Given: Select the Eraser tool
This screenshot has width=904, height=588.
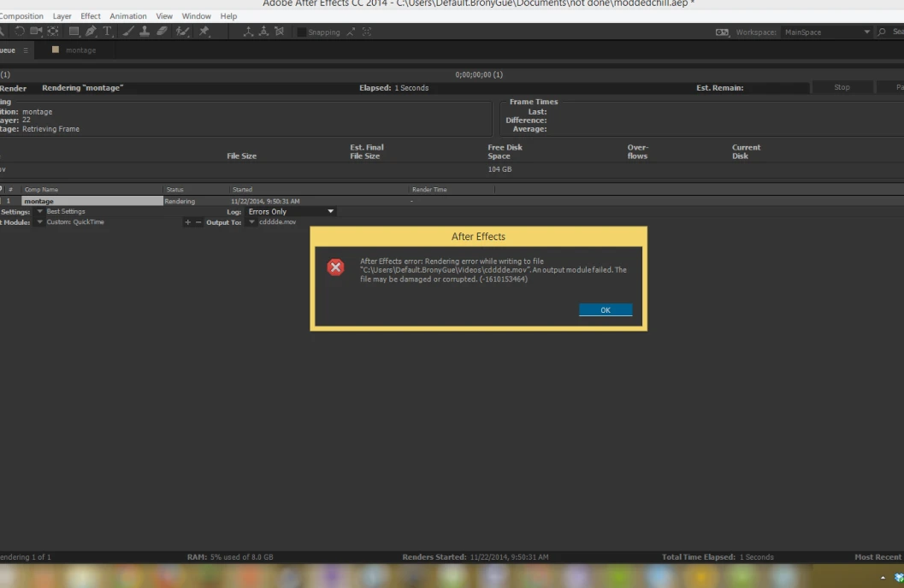Looking at the screenshot, I should (162, 31).
